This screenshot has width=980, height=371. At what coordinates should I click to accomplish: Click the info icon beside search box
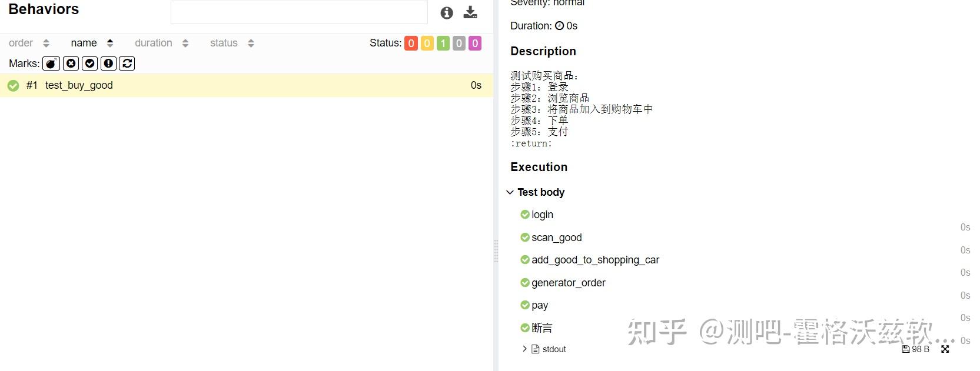447,13
